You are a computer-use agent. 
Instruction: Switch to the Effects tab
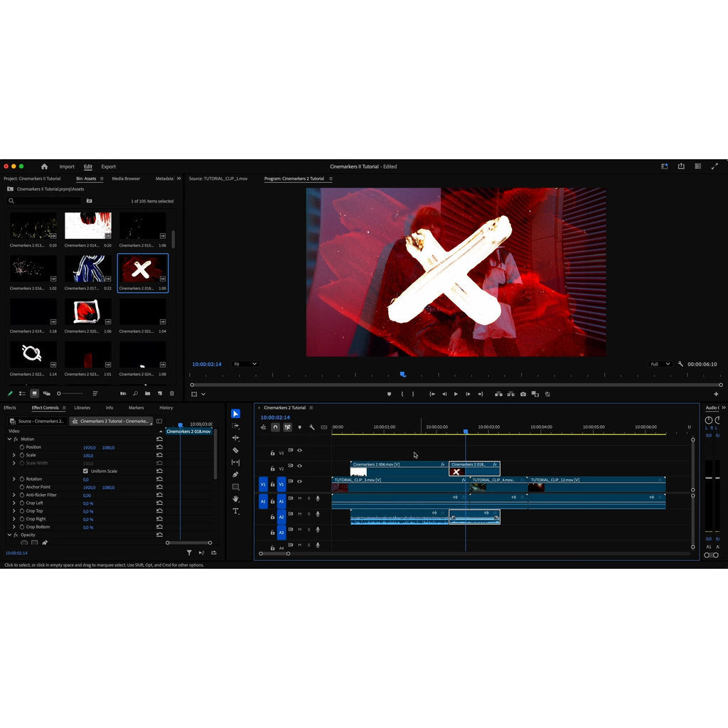pos(10,407)
